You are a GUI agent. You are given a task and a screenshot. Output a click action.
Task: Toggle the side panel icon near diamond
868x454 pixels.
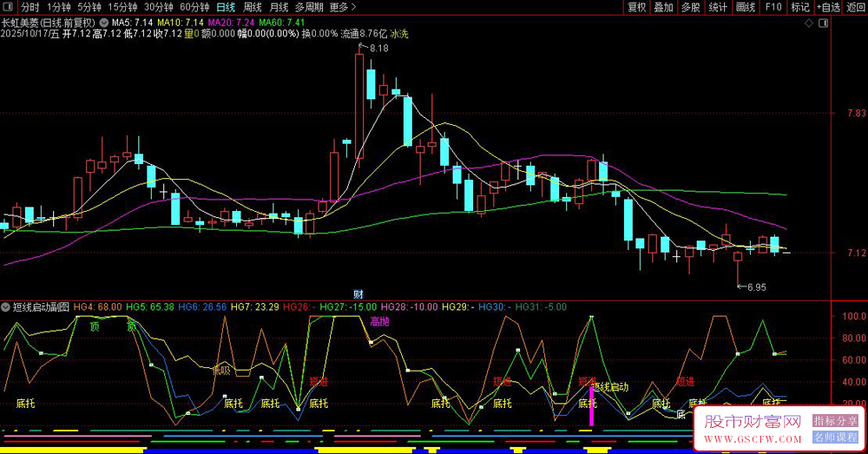[x=821, y=21]
